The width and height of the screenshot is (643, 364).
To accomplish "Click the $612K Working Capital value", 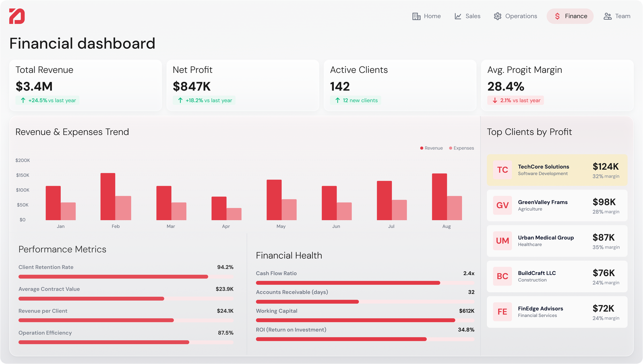I will [x=467, y=311].
